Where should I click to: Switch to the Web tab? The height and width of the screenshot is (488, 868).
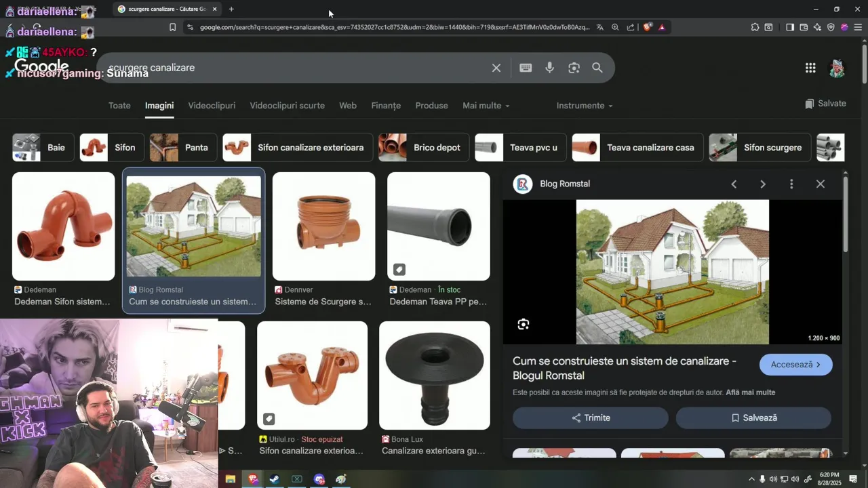point(348,106)
